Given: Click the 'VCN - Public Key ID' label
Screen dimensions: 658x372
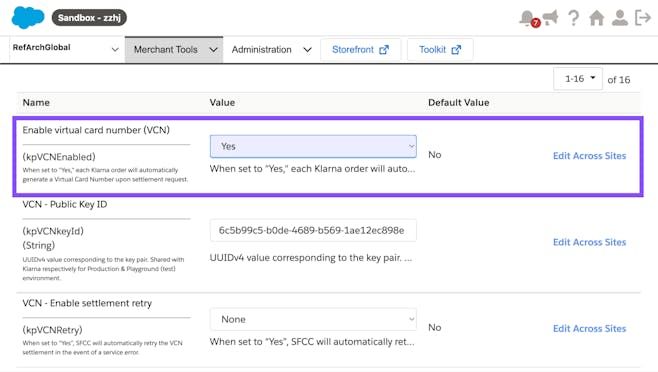Looking at the screenshot, I should click(65, 204).
